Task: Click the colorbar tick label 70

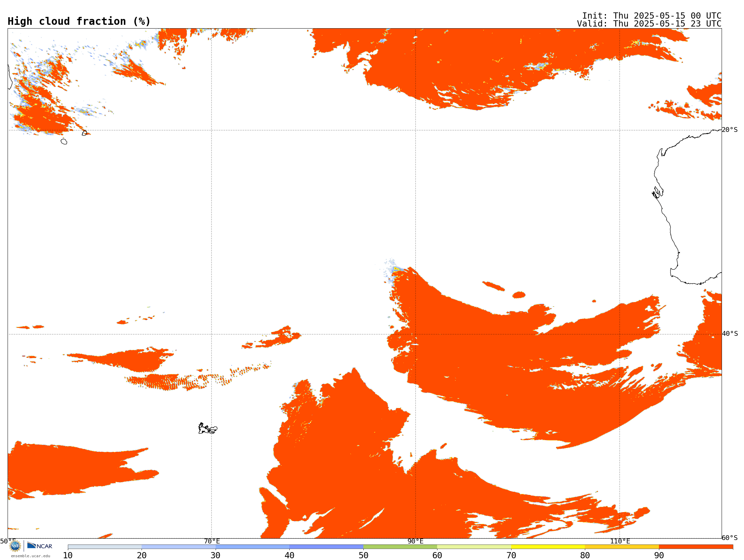Action: tap(511, 555)
